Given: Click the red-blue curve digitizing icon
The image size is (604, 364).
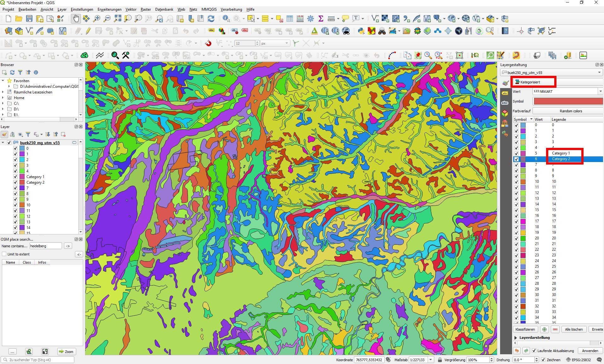Looking at the screenshot, I should point(392,55).
